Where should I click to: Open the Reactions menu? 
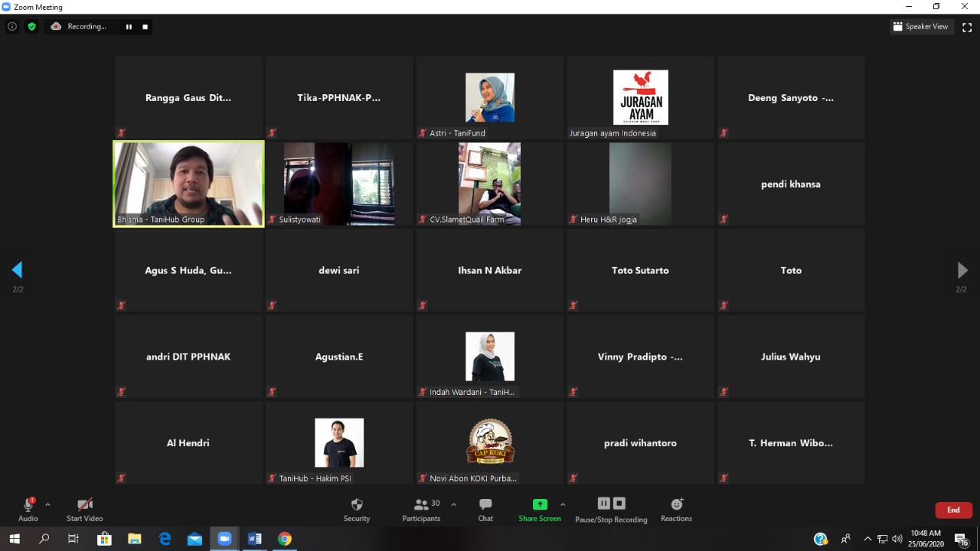click(676, 509)
